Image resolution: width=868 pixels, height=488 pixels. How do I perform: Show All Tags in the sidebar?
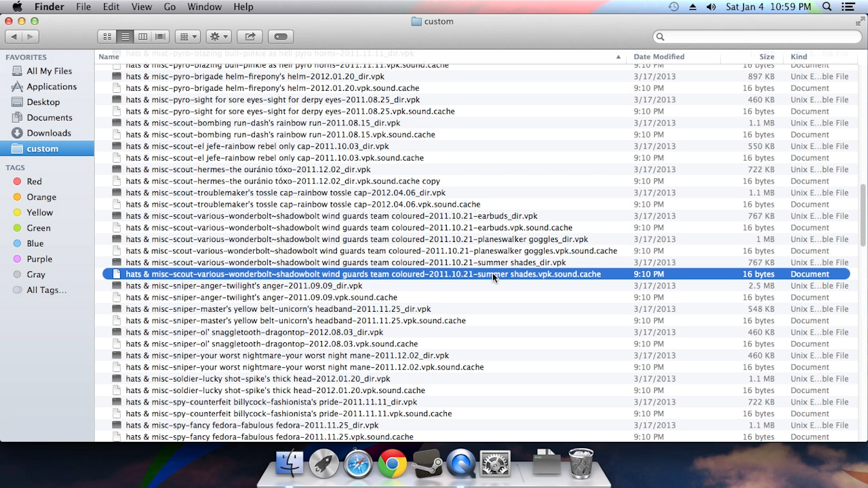[x=46, y=291]
